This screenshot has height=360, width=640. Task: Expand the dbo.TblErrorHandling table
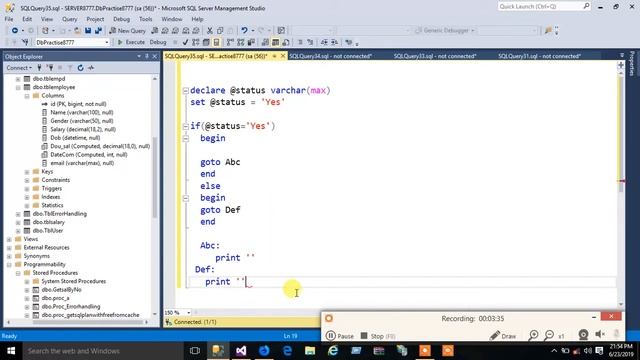tap(18, 214)
